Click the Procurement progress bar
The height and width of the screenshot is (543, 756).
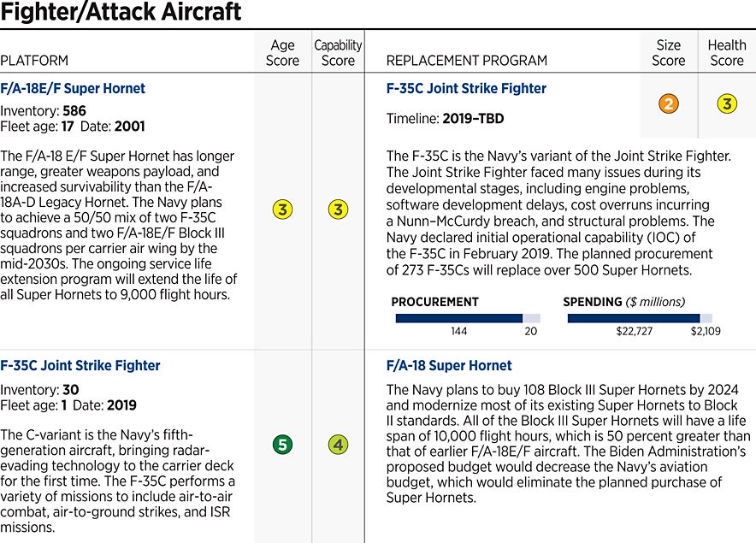467,318
